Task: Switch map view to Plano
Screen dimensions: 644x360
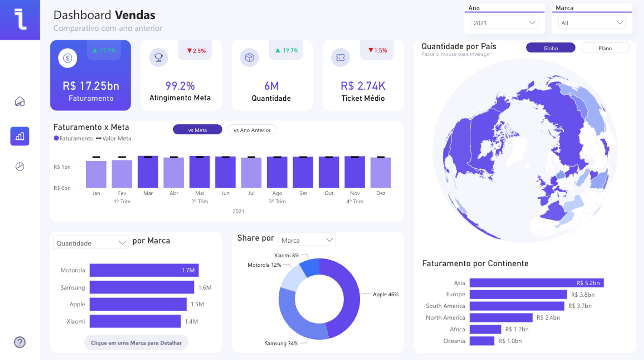Action: (605, 48)
